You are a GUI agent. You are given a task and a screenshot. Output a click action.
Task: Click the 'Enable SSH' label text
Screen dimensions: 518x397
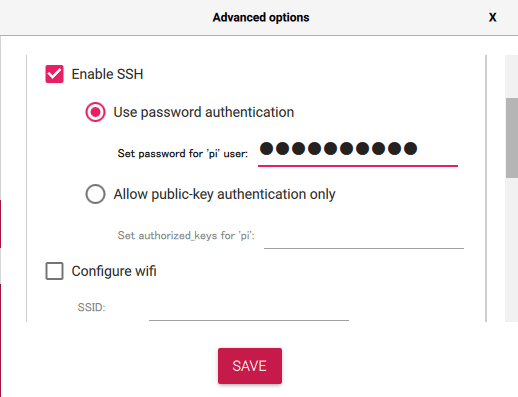pos(107,74)
